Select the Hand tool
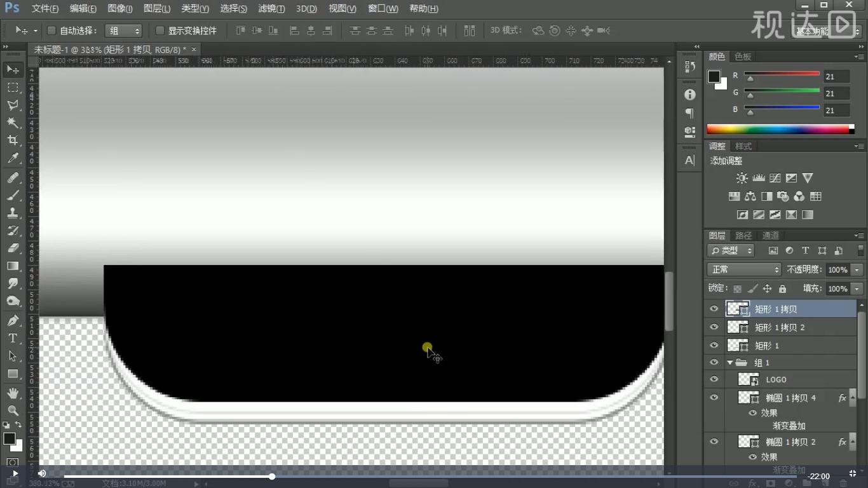Viewport: 868px width, 488px height. [x=13, y=393]
